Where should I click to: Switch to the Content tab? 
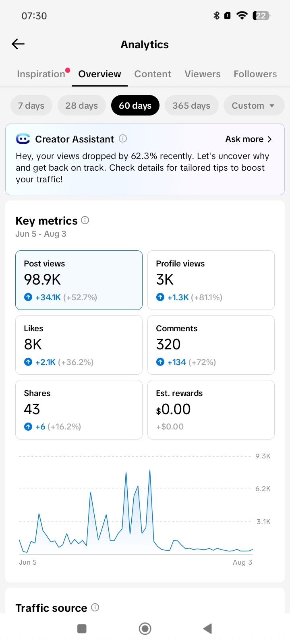(153, 74)
